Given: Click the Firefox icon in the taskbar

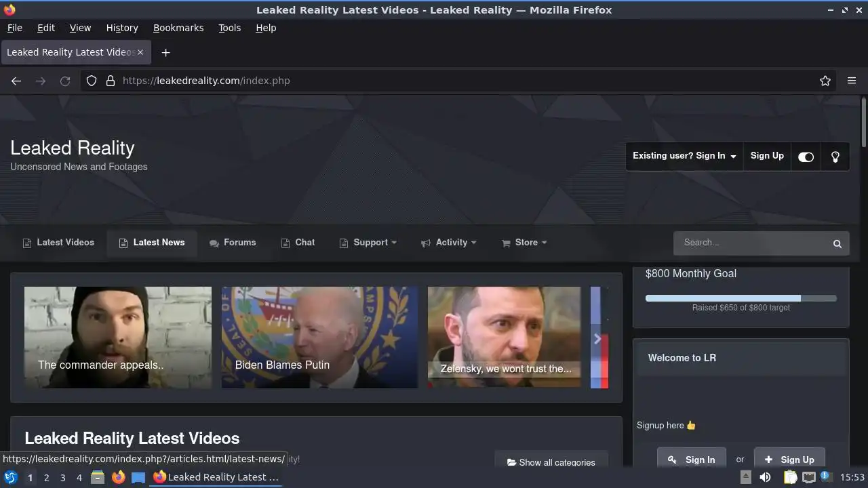Looking at the screenshot, I should pos(118,477).
